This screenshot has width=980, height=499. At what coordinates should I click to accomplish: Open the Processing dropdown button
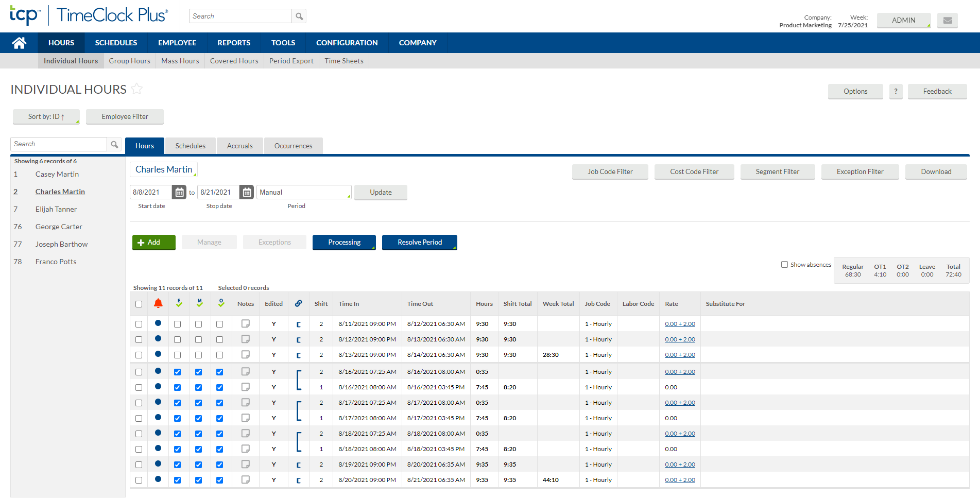(344, 243)
